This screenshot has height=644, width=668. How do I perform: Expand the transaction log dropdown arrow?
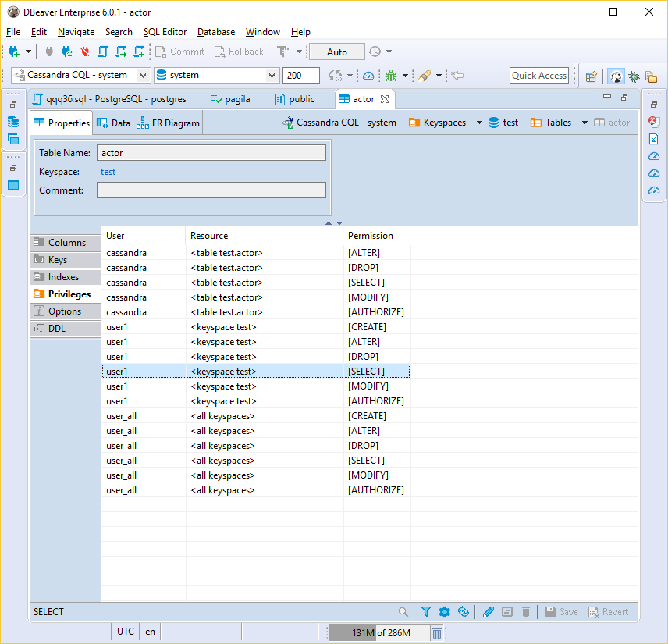[389, 52]
